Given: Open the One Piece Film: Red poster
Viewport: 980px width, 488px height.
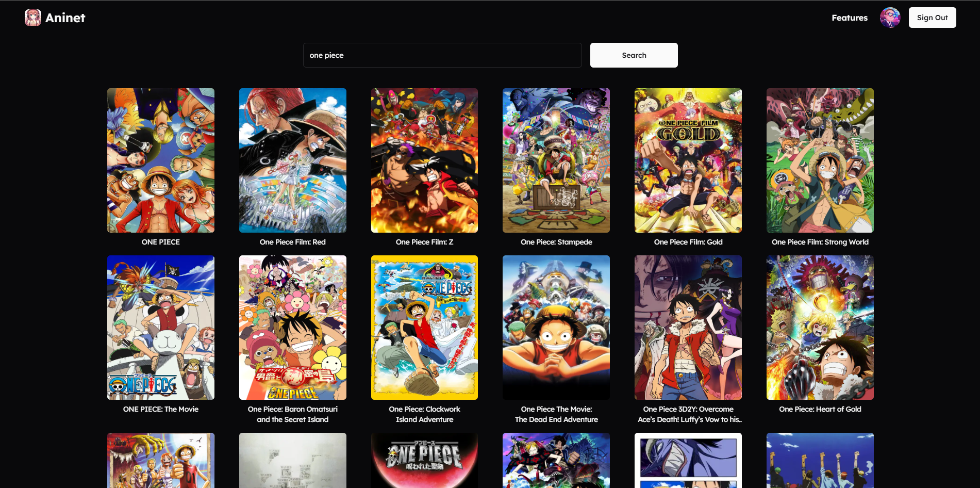Looking at the screenshot, I should pos(293,160).
